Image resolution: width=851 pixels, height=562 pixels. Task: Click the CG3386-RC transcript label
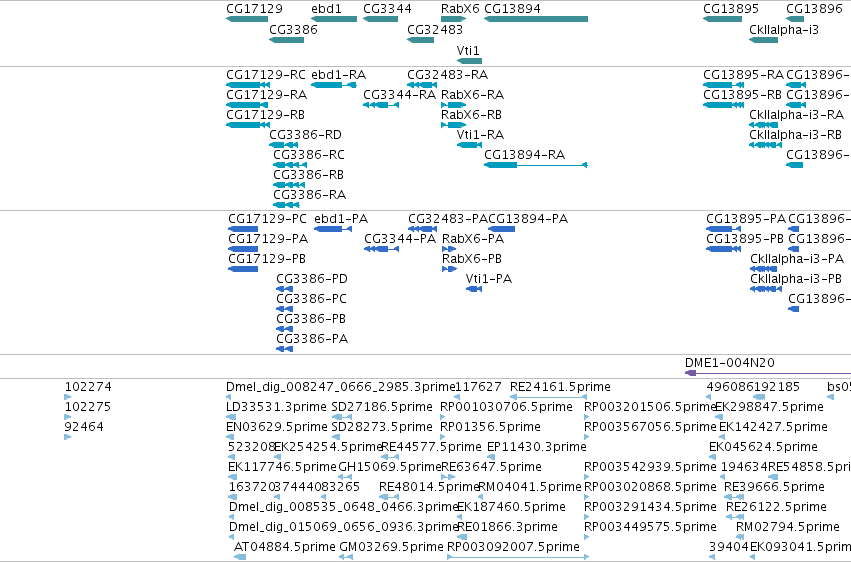pyautogui.click(x=309, y=155)
